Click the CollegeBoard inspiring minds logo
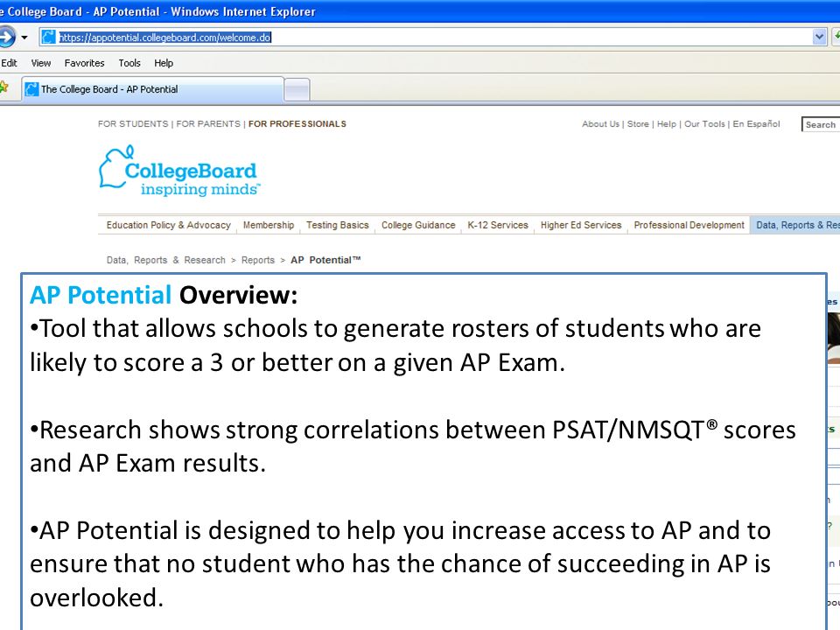The width and height of the screenshot is (840, 630). pos(178,171)
